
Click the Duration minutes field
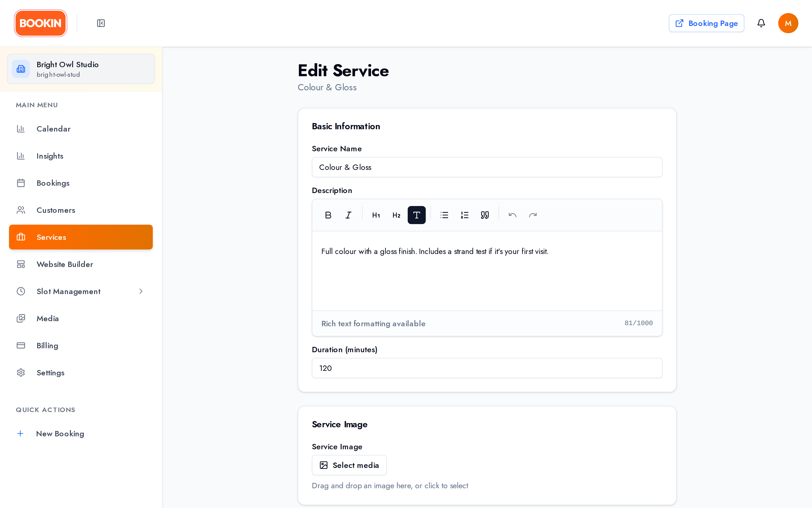click(x=487, y=368)
